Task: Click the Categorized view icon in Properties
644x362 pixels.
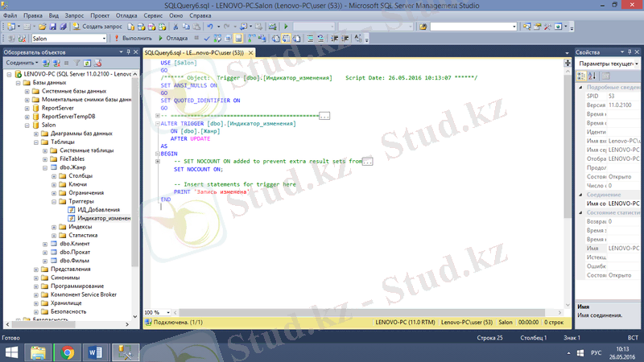Action: 581,76
